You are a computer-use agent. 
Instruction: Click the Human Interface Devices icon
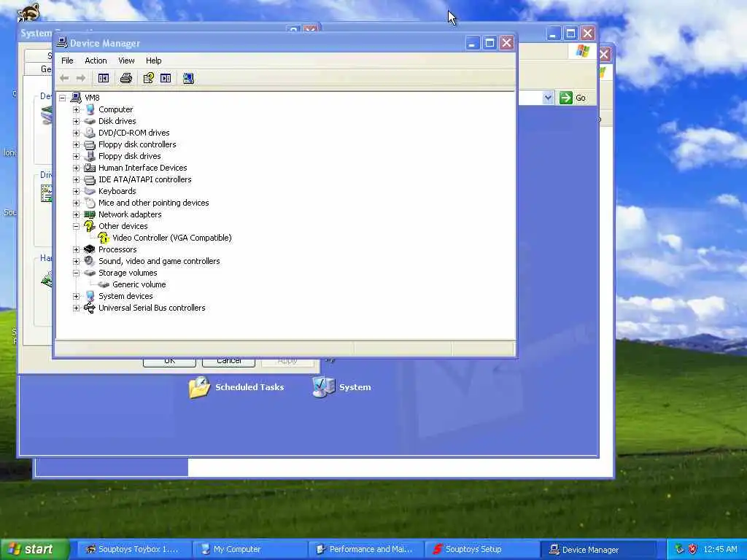90,168
